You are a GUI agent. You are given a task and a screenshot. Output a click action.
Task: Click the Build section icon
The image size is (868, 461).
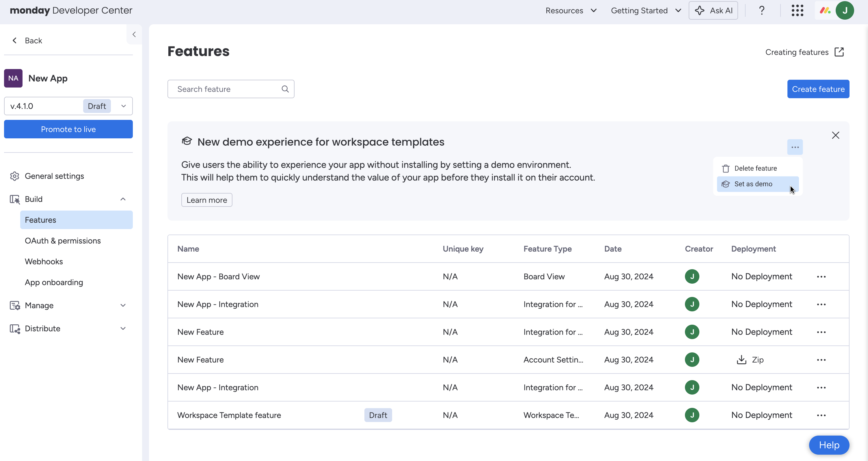14,199
